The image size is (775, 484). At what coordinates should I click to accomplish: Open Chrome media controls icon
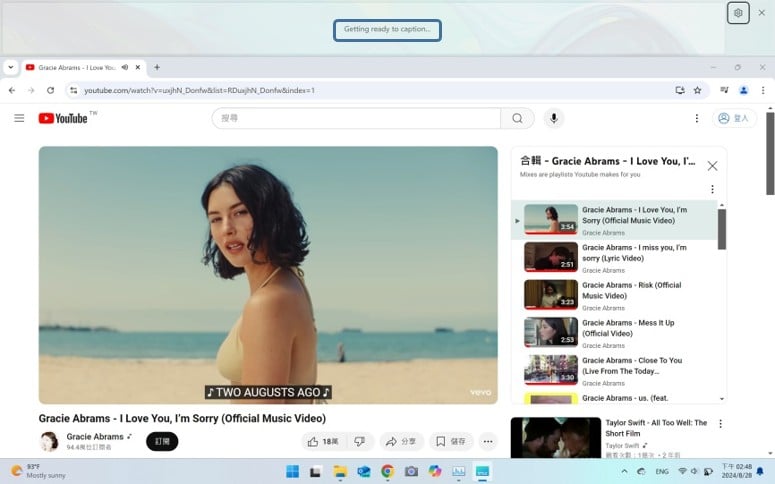[724, 90]
